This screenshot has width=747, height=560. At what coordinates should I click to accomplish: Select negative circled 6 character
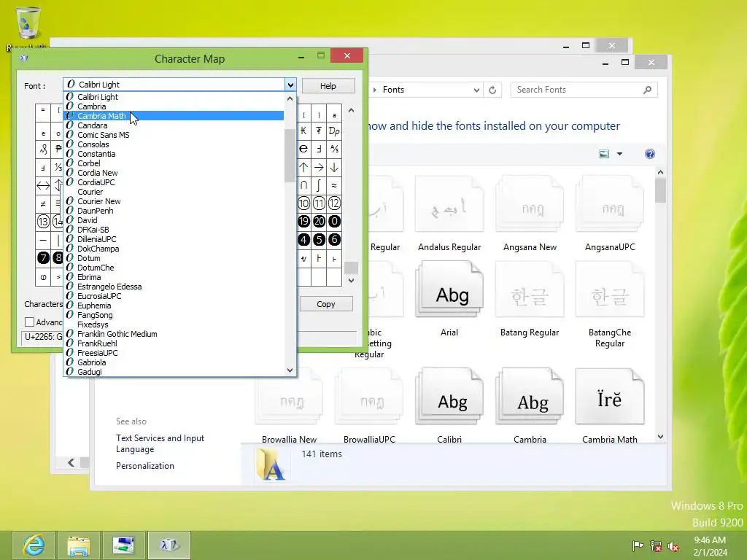tap(334, 239)
